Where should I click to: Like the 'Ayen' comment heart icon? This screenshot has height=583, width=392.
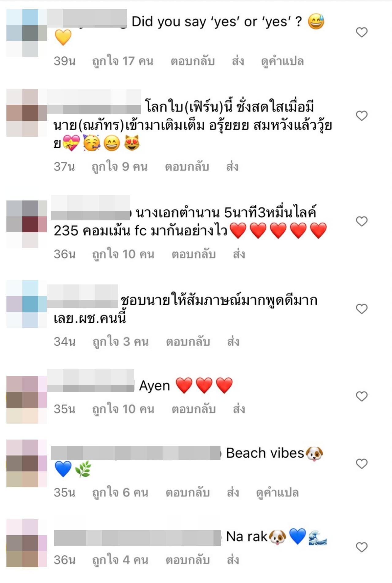[362, 396]
